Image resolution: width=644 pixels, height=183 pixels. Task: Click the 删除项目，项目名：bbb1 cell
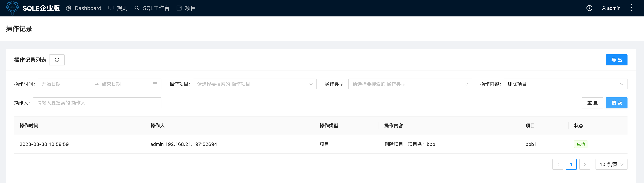pyautogui.click(x=411, y=144)
